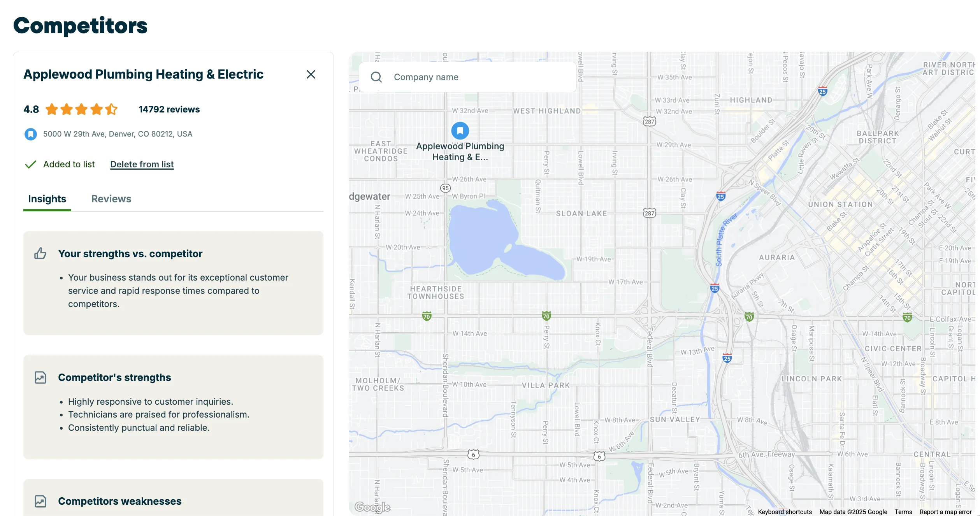
Task: Close the Applewood Plumbing competitor panel
Action: point(311,74)
